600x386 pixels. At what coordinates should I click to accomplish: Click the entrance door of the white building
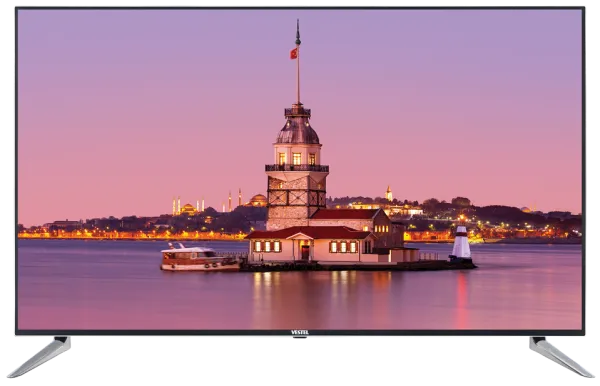(305, 252)
